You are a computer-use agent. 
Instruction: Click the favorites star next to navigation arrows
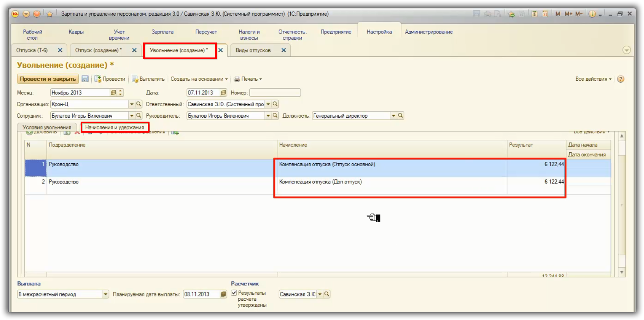(50, 14)
